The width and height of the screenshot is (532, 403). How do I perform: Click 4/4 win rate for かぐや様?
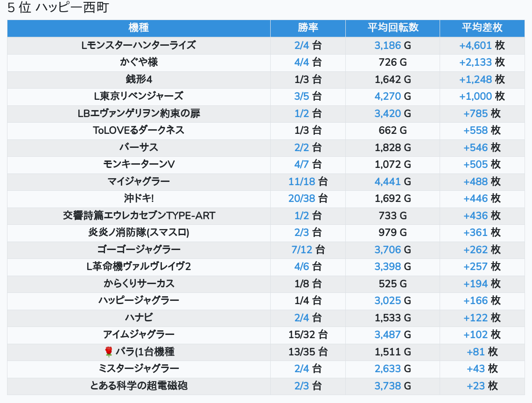[x=301, y=62]
